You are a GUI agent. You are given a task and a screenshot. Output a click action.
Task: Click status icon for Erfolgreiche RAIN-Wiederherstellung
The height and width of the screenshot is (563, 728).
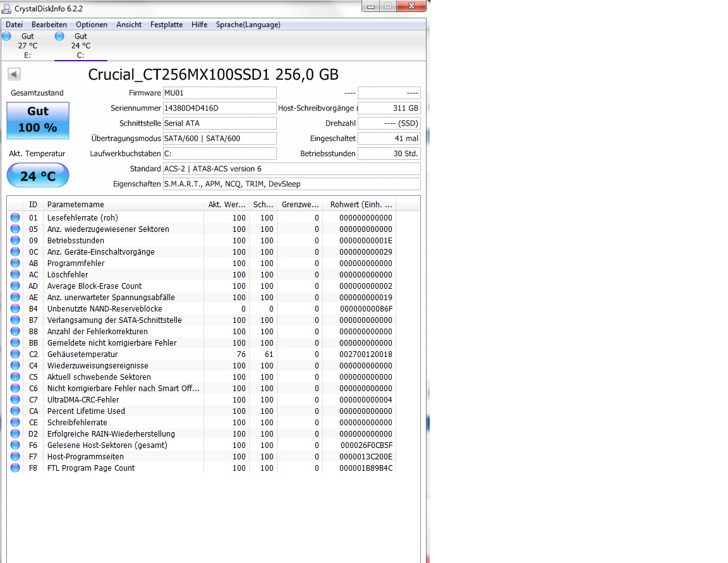[x=15, y=433]
